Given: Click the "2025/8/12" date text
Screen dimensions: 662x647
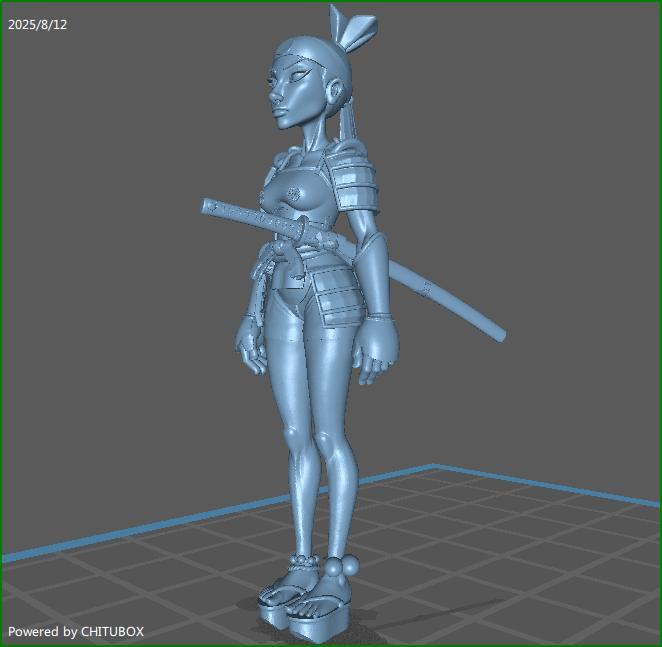Looking at the screenshot, I should (38, 24).
